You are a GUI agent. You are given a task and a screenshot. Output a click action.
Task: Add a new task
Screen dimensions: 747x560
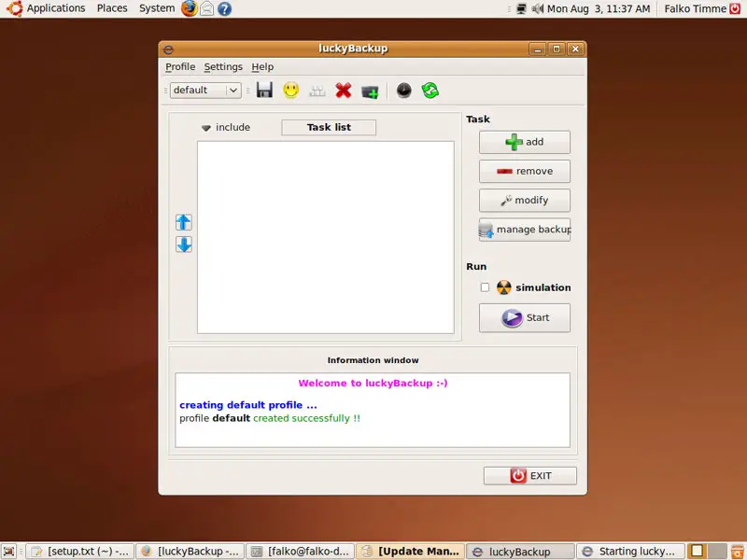click(525, 142)
